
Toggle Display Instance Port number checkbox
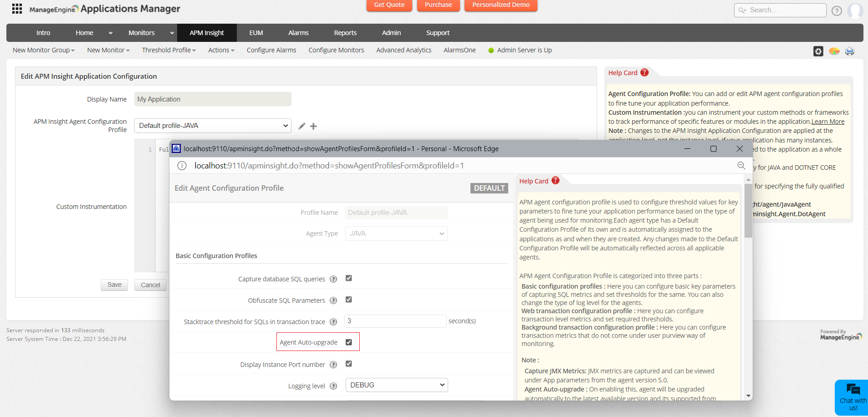(349, 364)
